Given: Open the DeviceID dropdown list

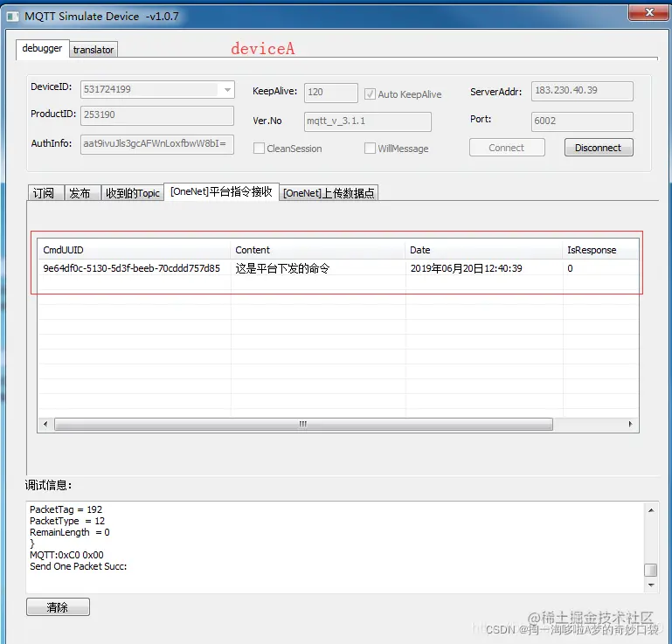Looking at the screenshot, I should (x=227, y=89).
